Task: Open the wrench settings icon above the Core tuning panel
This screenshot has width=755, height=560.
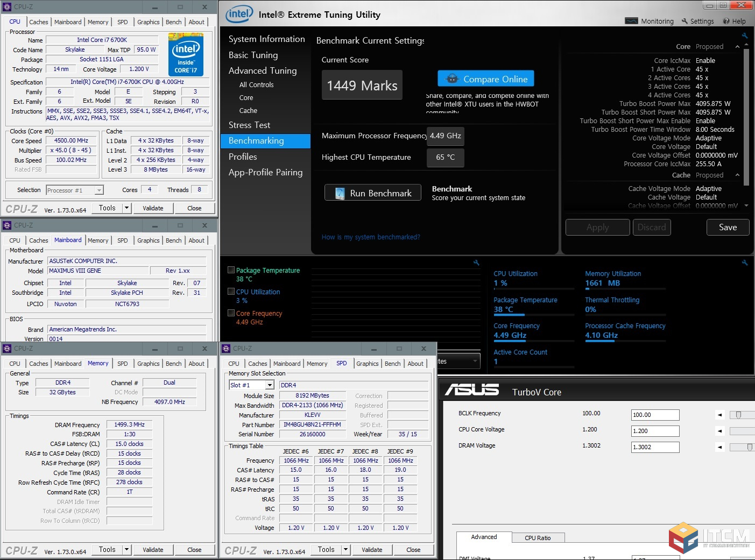Action: [745, 36]
